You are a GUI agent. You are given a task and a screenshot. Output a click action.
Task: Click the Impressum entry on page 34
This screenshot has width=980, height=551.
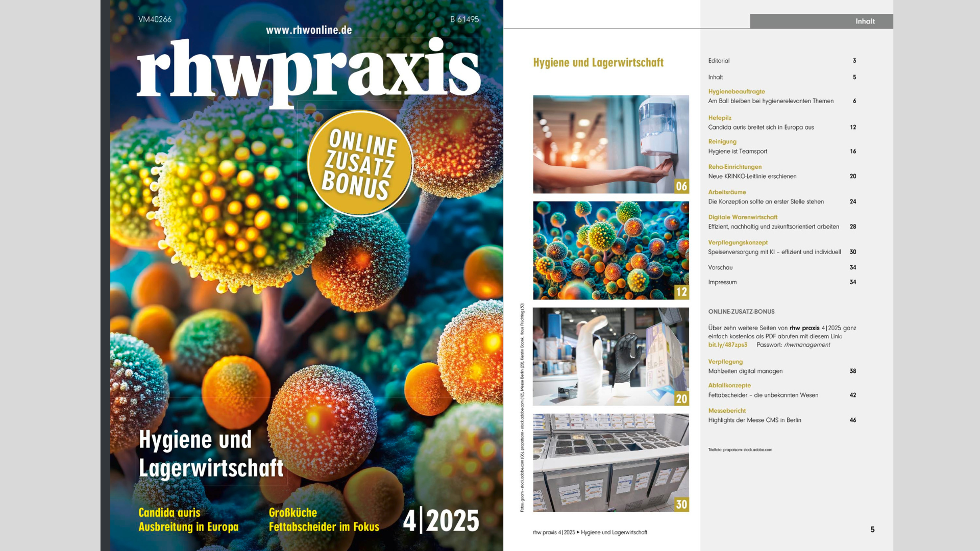(722, 282)
